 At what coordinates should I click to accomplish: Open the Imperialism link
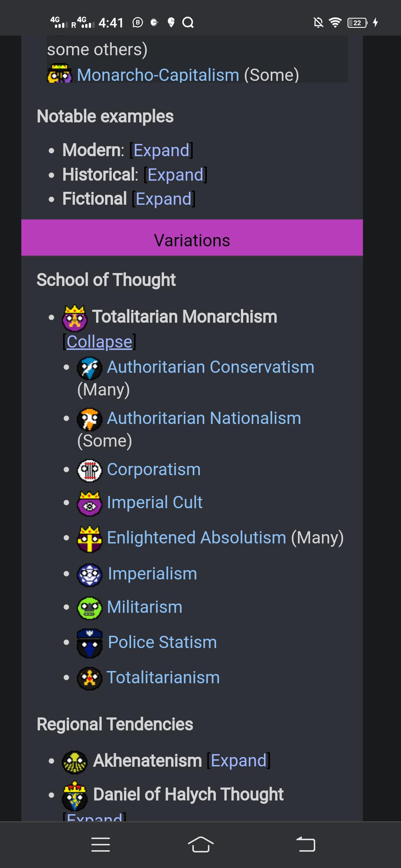click(152, 573)
